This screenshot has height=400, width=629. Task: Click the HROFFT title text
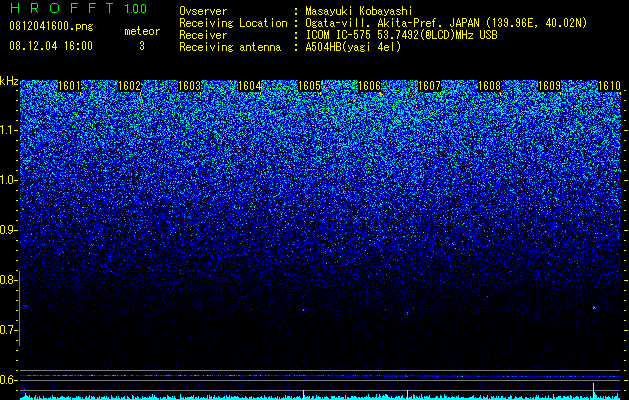(x=61, y=8)
